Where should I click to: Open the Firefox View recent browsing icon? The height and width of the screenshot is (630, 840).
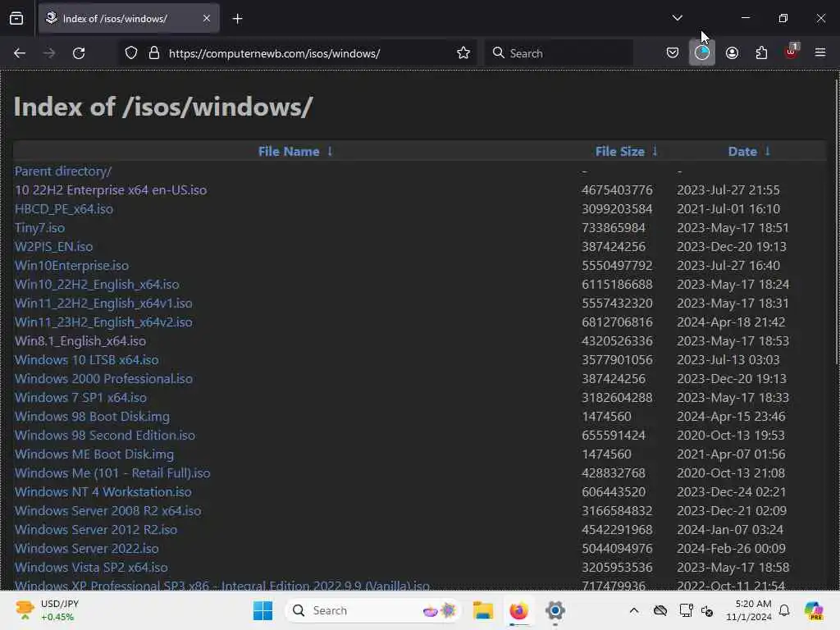tap(16, 19)
